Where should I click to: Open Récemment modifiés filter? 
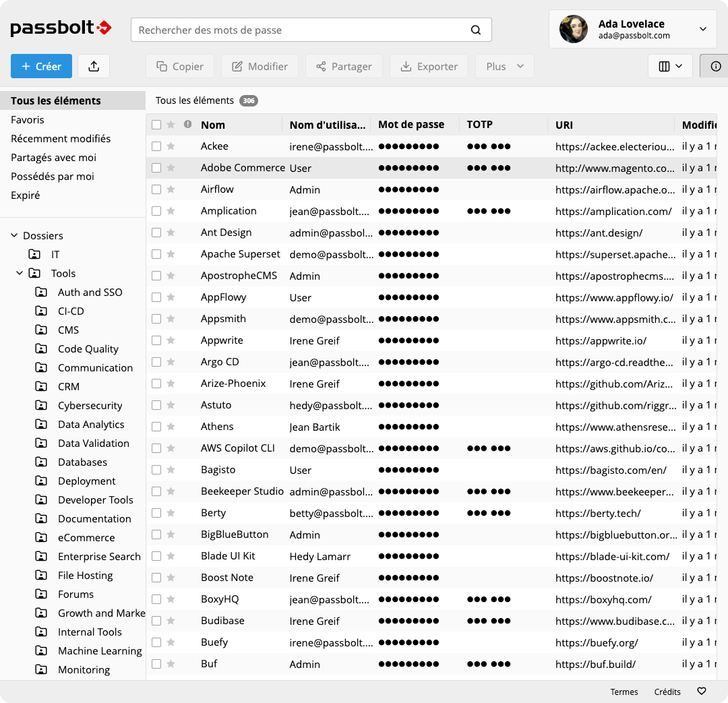point(61,139)
